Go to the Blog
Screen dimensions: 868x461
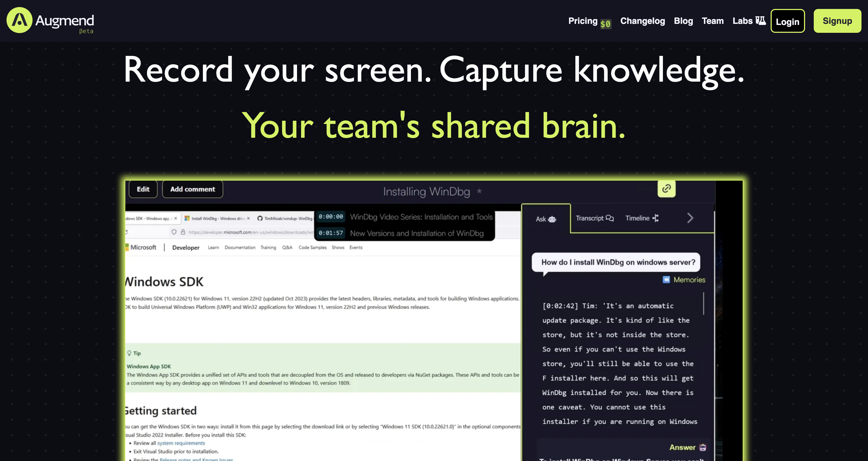click(683, 21)
